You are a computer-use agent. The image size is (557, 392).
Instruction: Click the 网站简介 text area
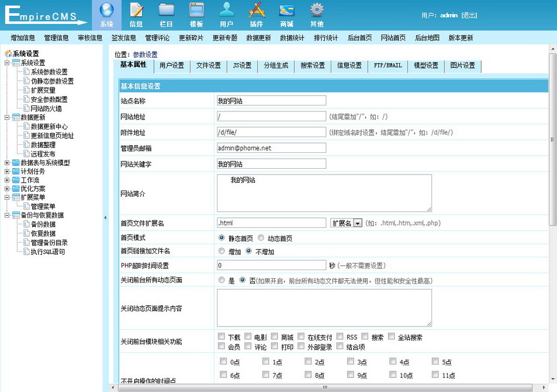(x=324, y=193)
